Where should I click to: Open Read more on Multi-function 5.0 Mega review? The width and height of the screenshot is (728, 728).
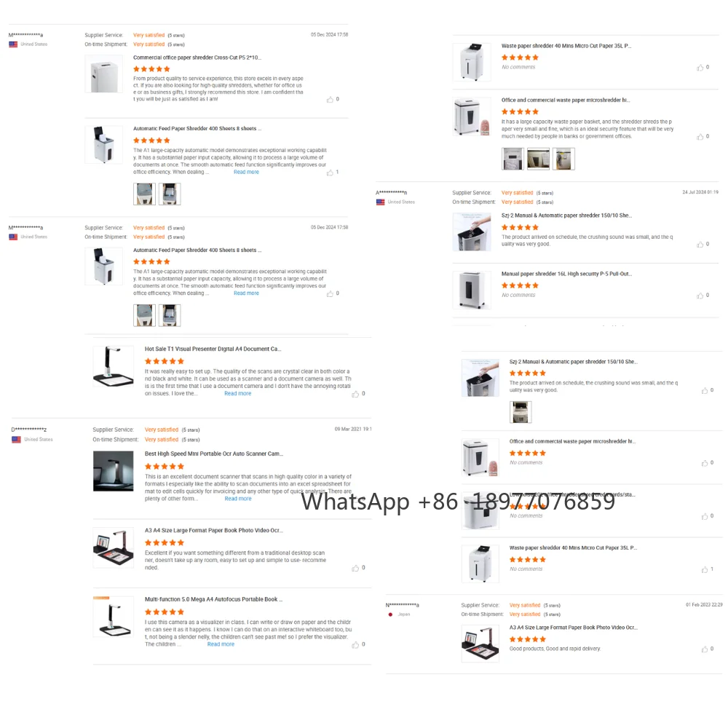221,644
